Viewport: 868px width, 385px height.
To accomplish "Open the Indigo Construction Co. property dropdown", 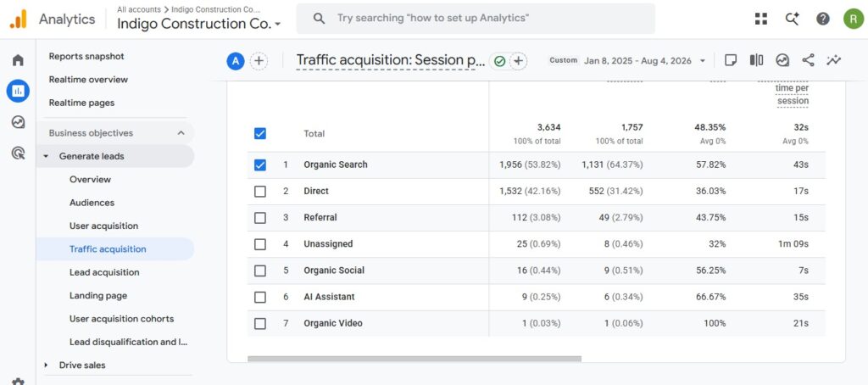I will 199,24.
